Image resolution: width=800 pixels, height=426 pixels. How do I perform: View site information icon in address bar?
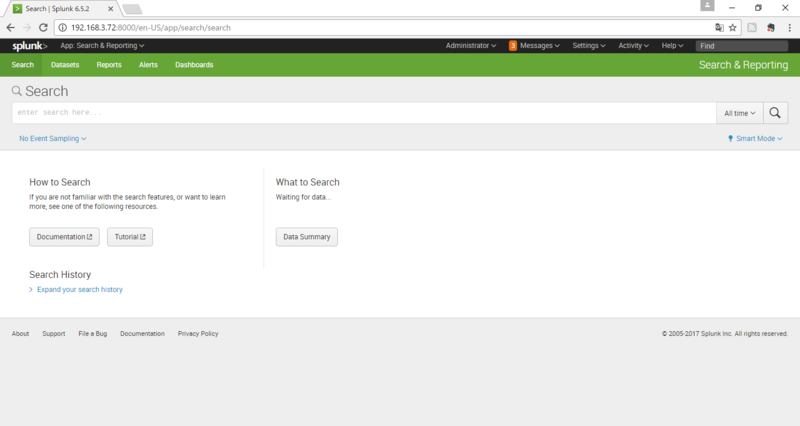(63, 28)
